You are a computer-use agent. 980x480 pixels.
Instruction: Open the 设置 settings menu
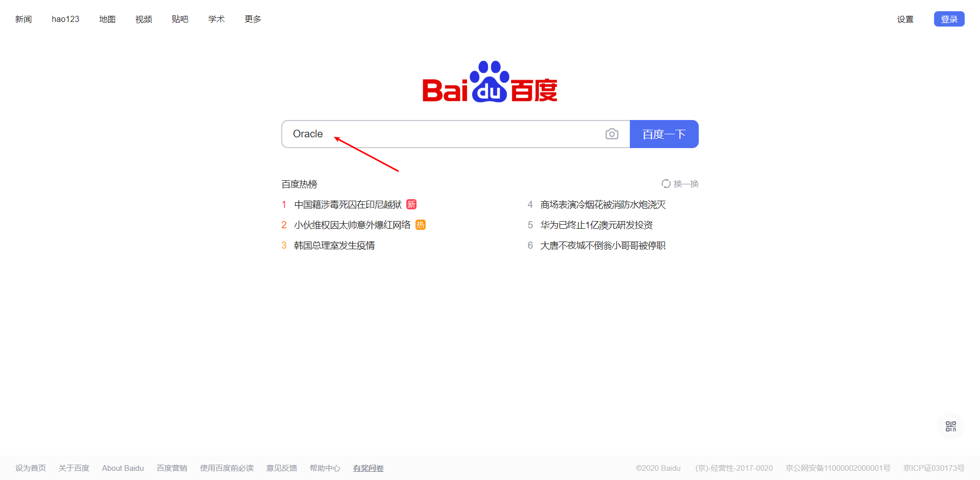(x=905, y=19)
